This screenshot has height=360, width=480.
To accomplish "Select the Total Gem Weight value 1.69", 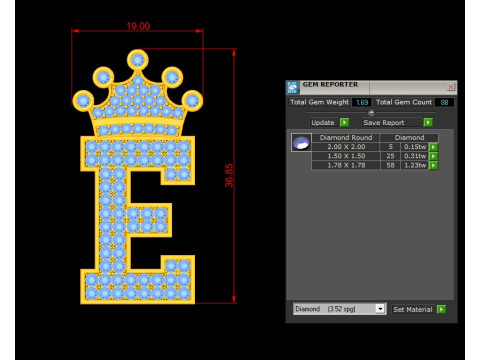I will [362, 102].
